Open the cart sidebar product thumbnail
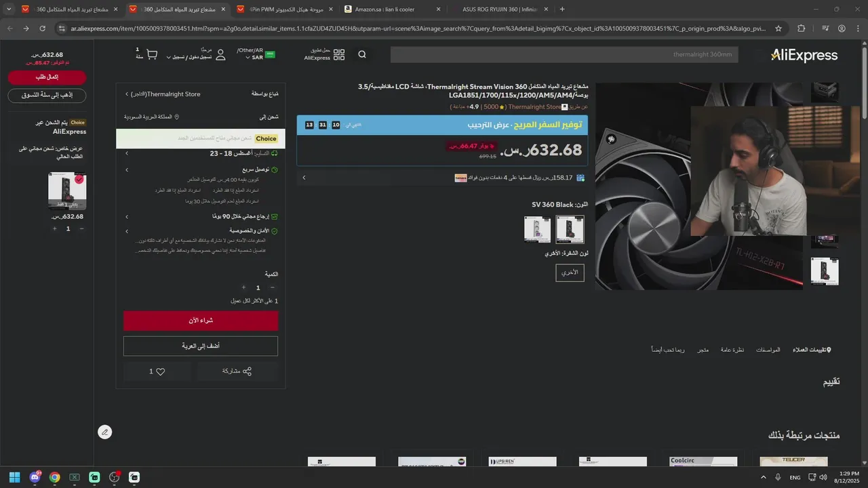Screen dimensions: 868x488 tap(67, 190)
